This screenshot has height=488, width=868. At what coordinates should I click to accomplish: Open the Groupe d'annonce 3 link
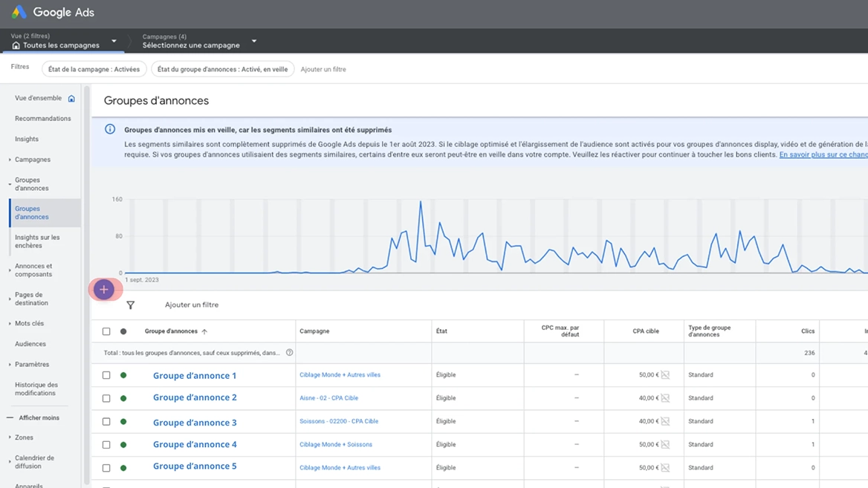coord(194,422)
